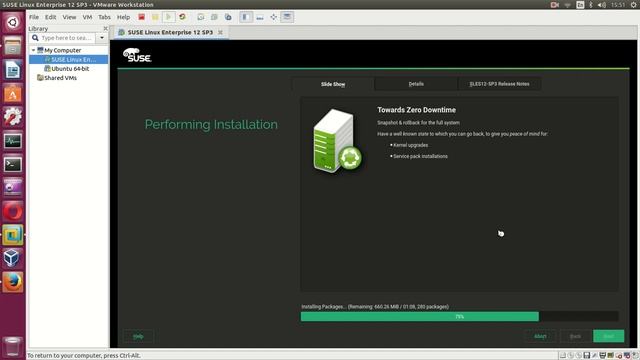Click the first CD/DVD status bar icon
The image size is (640, 360).
click(x=571, y=356)
